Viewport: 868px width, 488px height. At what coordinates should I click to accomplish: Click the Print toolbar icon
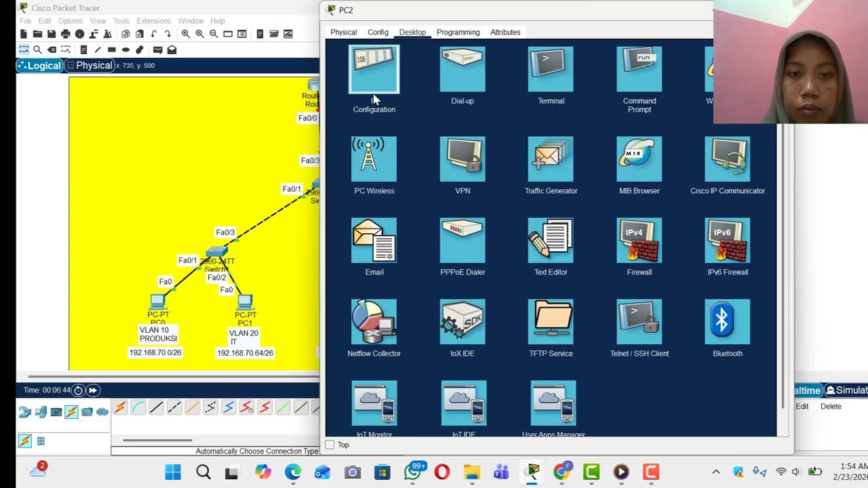coord(65,34)
